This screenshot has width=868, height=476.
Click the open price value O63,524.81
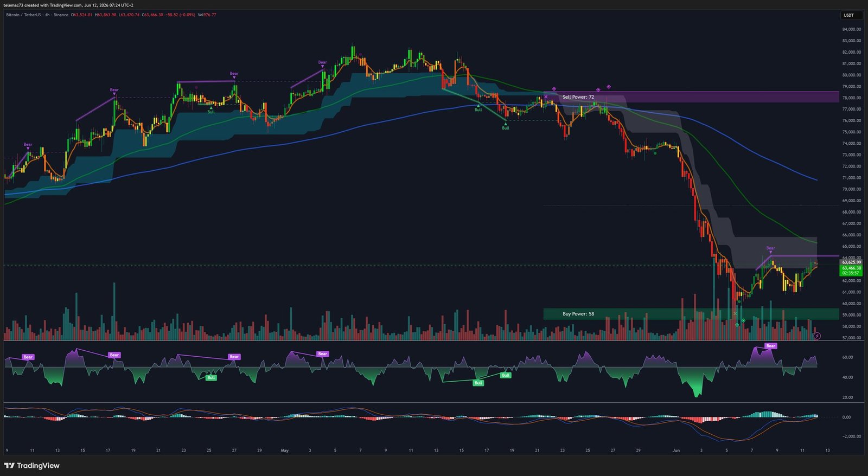[82, 15]
